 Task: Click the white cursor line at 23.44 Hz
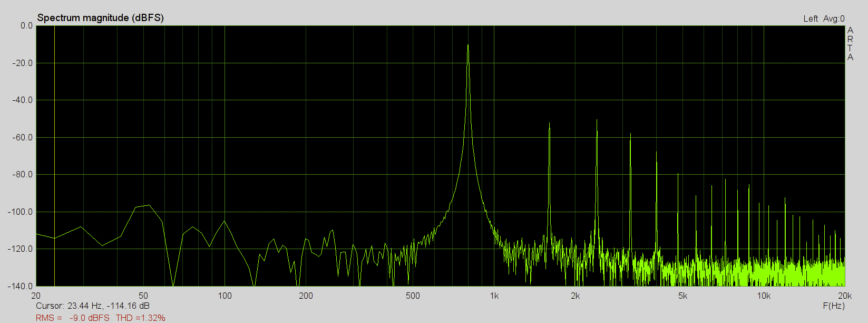click(x=55, y=156)
